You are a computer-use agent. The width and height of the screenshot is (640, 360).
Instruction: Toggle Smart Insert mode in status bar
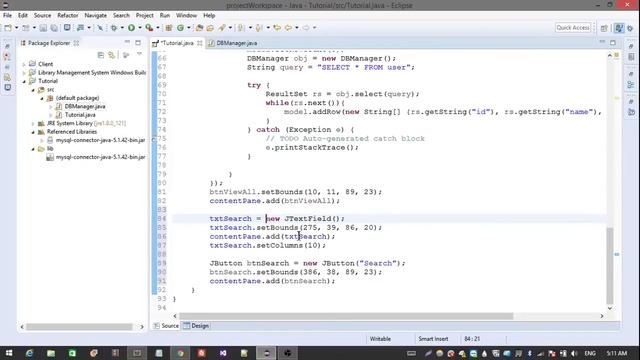click(x=433, y=339)
